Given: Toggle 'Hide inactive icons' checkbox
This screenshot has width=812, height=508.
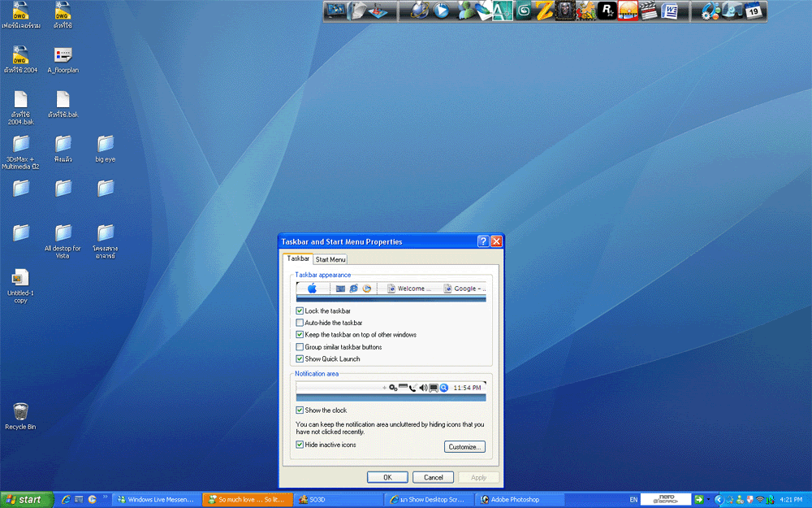Looking at the screenshot, I should click(x=300, y=445).
